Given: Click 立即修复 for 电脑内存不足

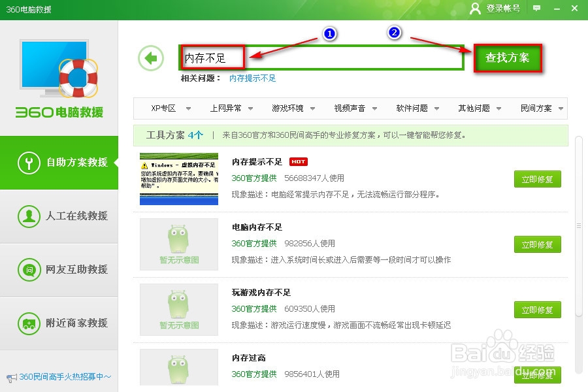Looking at the screenshot, I should point(538,244).
